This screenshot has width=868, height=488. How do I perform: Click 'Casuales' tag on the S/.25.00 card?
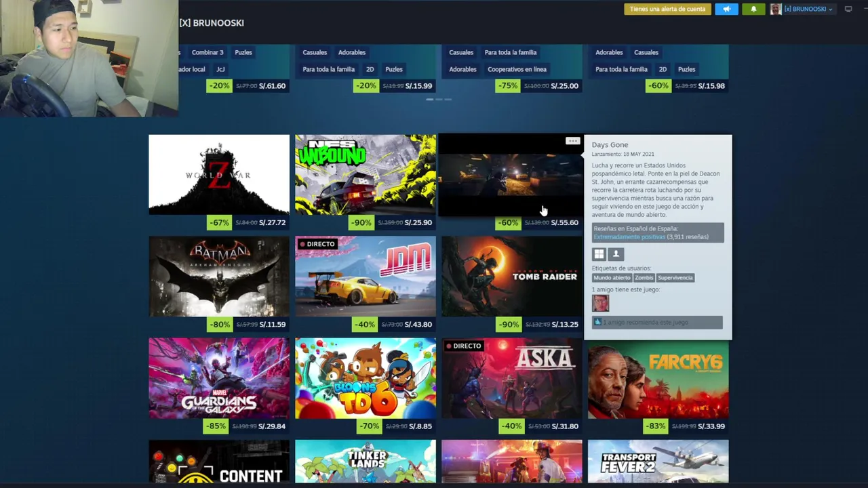point(461,52)
